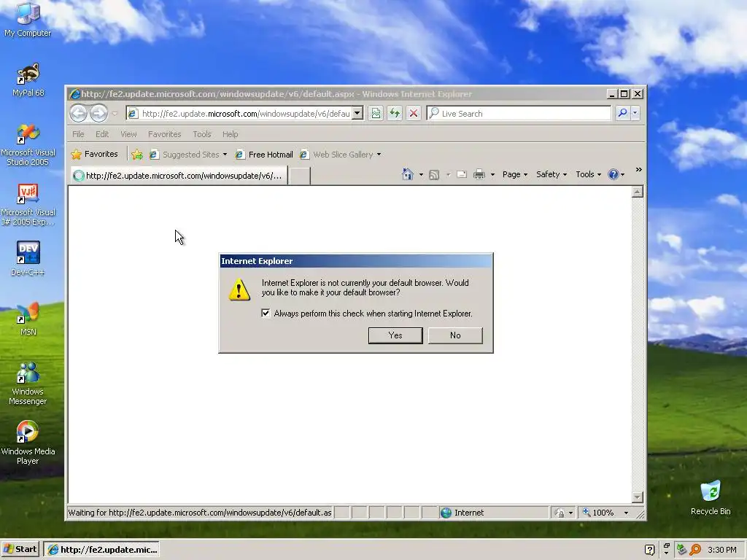Click the address bar URL field
The width and height of the screenshot is (747, 560).
point(239,113)
